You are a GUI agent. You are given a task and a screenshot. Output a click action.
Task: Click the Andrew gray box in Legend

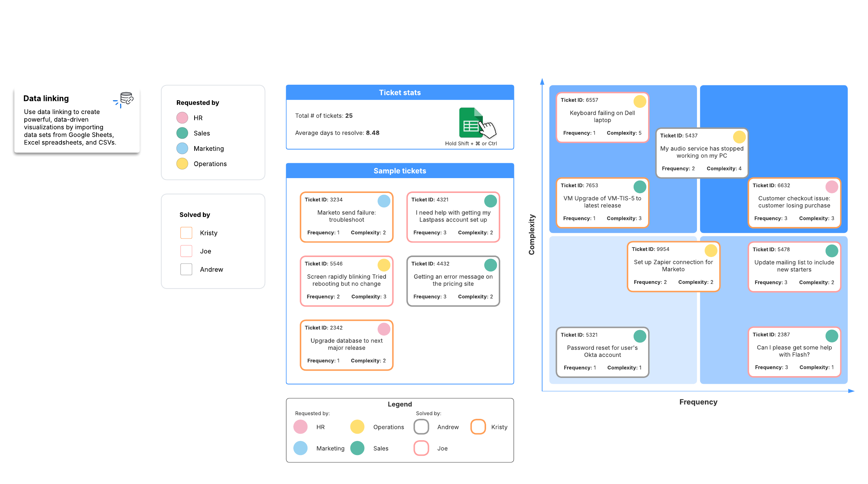[421, 427]
